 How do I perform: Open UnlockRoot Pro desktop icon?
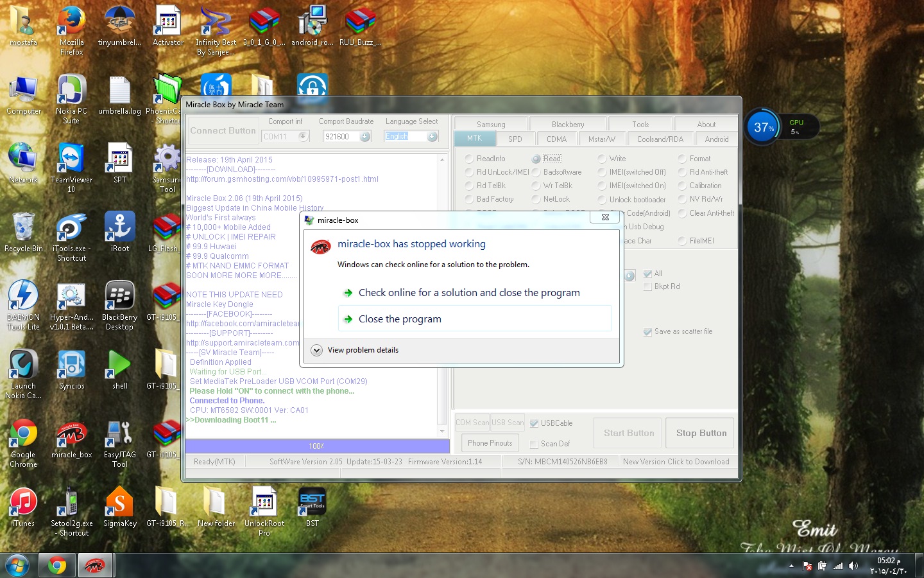point(264,511)
